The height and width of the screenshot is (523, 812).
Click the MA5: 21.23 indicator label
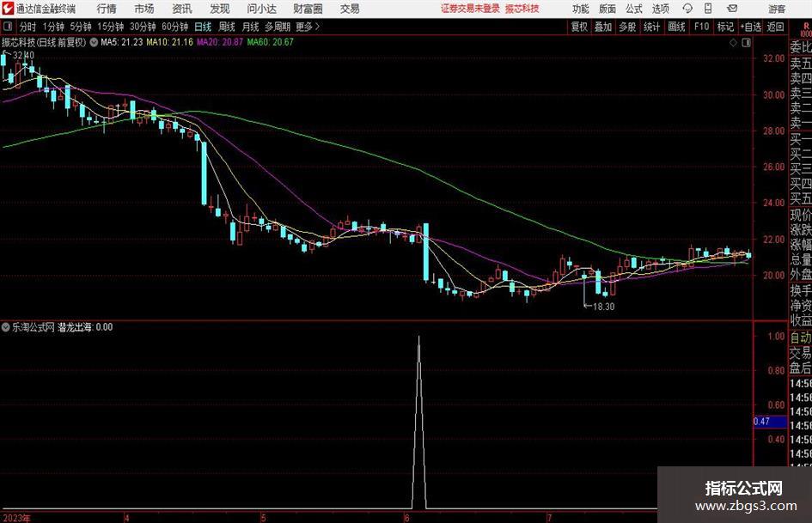pos(122,42)
